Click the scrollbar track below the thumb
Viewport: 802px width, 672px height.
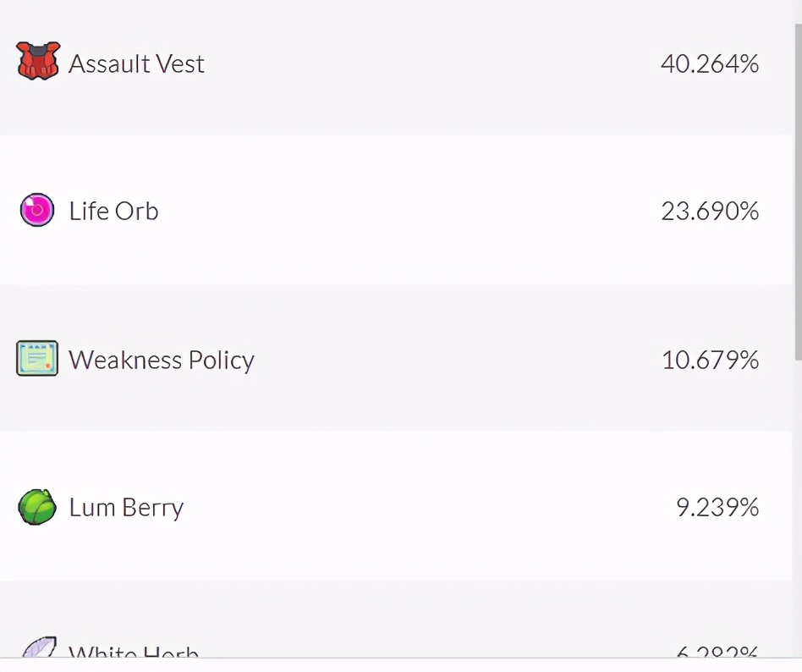click(x=797, y=508)
